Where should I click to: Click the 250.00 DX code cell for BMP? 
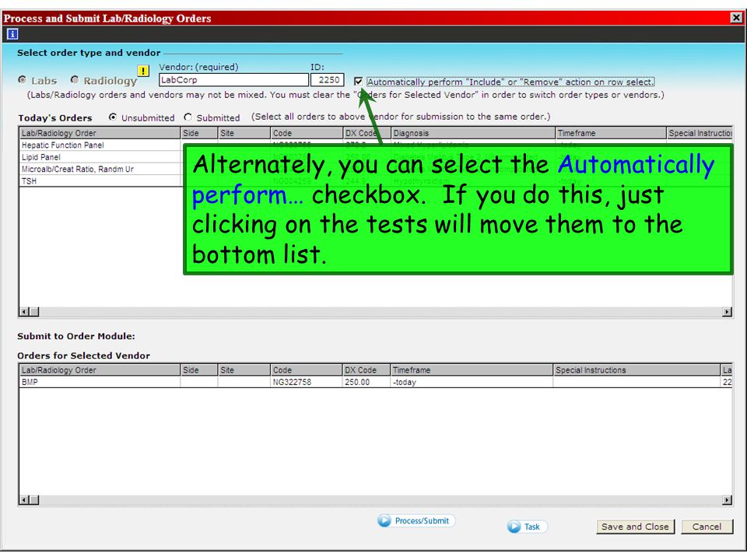click(x=366, y=382)
